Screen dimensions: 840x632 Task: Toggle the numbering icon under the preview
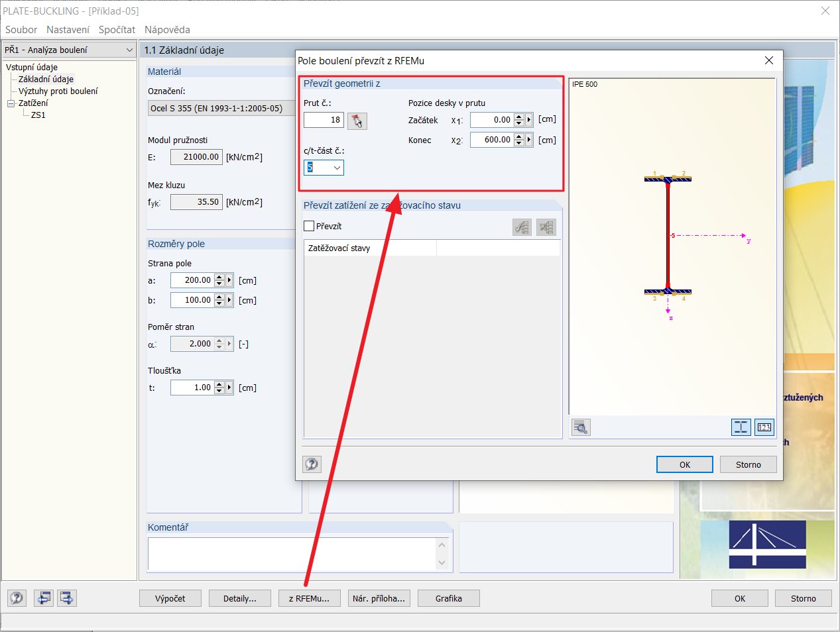[764, 427]
